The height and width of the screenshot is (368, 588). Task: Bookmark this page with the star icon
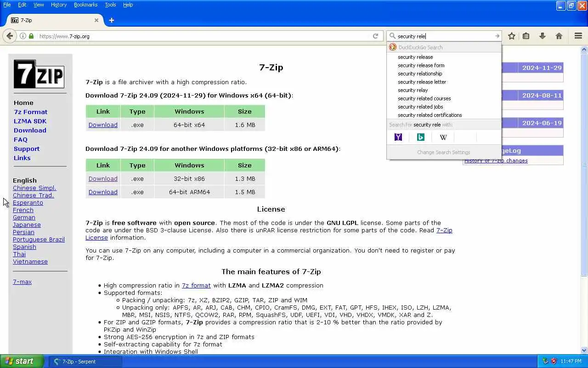511,36
